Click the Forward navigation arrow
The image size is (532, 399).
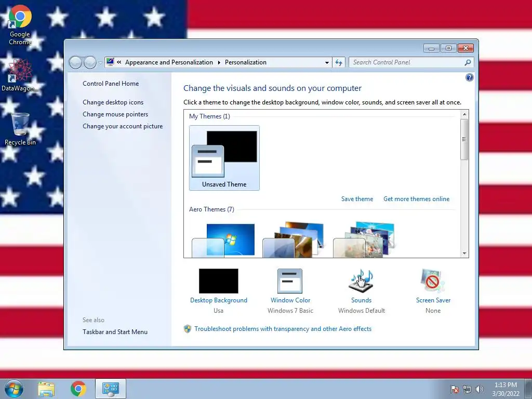point(90,62)
